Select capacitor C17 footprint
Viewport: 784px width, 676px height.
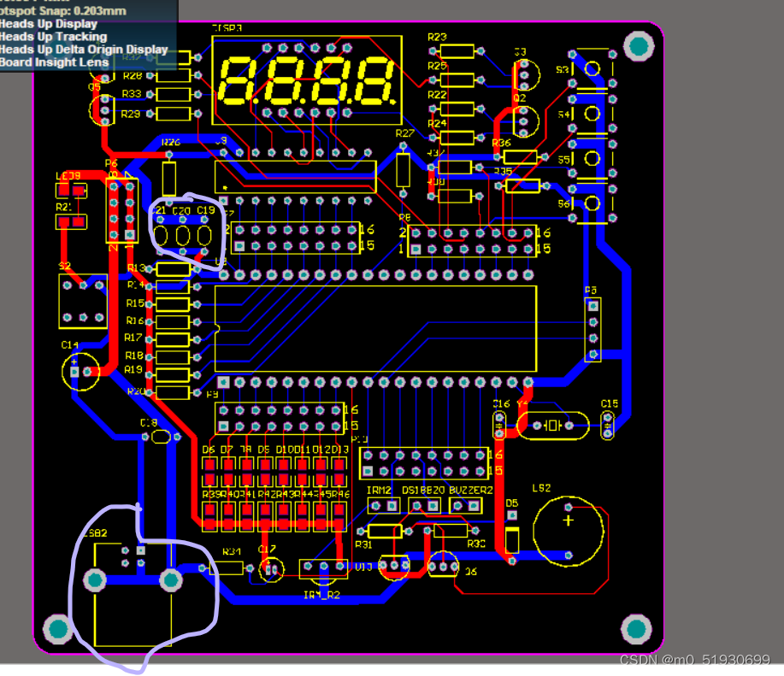pos(272,569)
